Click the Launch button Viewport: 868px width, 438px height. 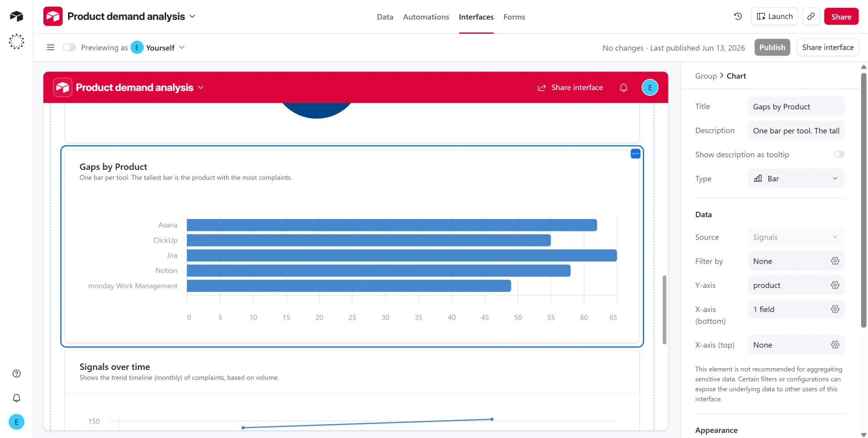click(774, 16)
